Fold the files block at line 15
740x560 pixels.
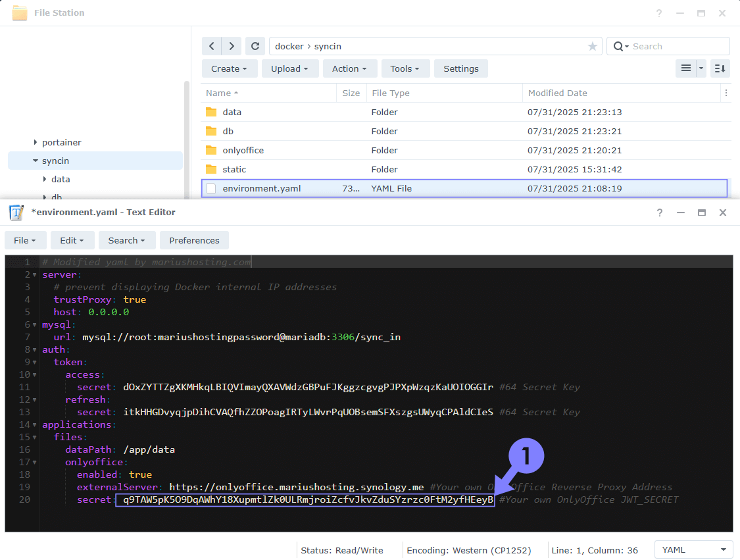point(34,437)
